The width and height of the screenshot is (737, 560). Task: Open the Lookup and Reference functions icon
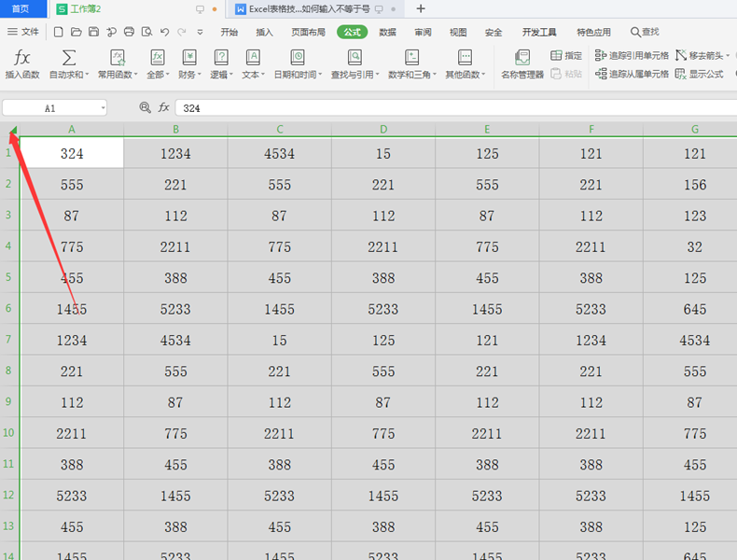pyautogui.click(x=355, y=57)
